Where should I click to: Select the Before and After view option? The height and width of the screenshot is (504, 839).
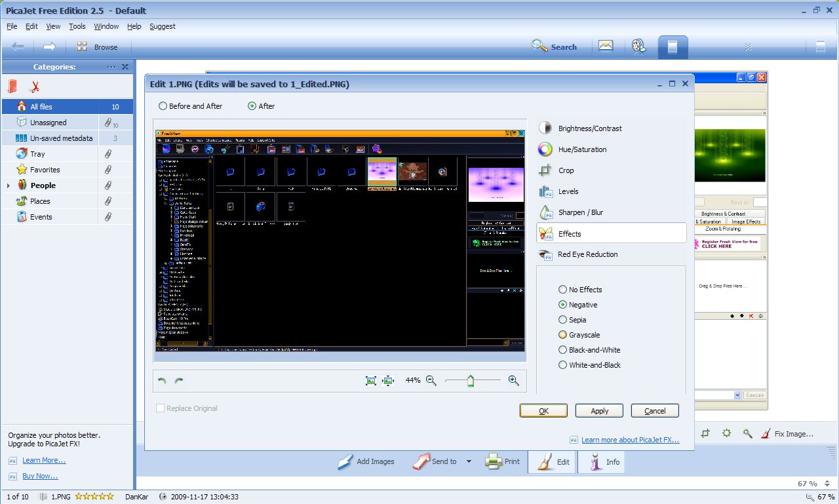[191, 106]
